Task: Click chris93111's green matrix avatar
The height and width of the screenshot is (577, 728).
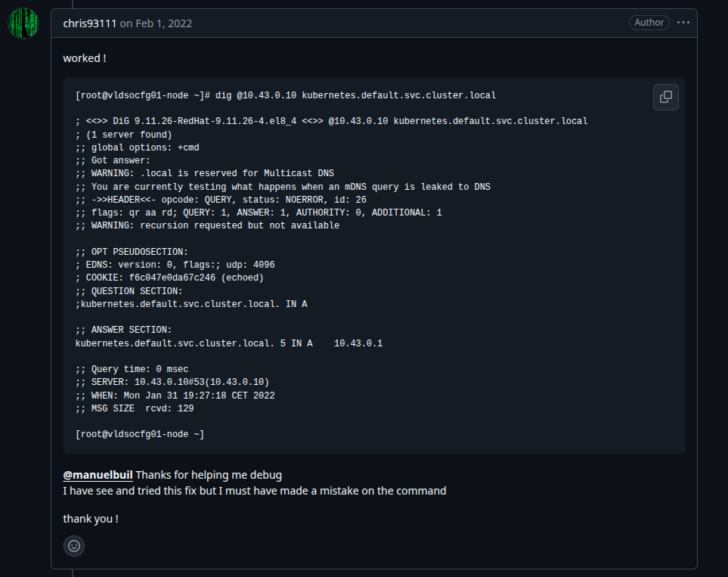Action: tap(23, 23)
